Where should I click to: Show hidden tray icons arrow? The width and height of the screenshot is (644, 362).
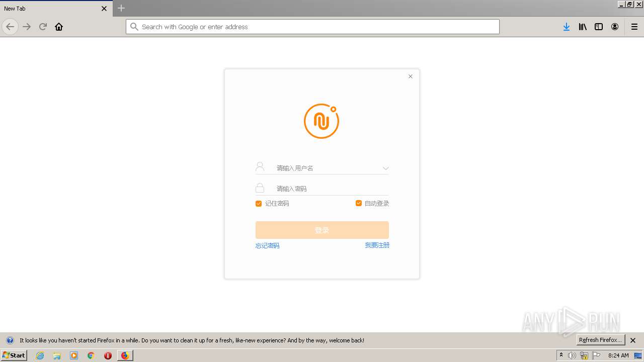pyautogui.click(x=561, y=355)
